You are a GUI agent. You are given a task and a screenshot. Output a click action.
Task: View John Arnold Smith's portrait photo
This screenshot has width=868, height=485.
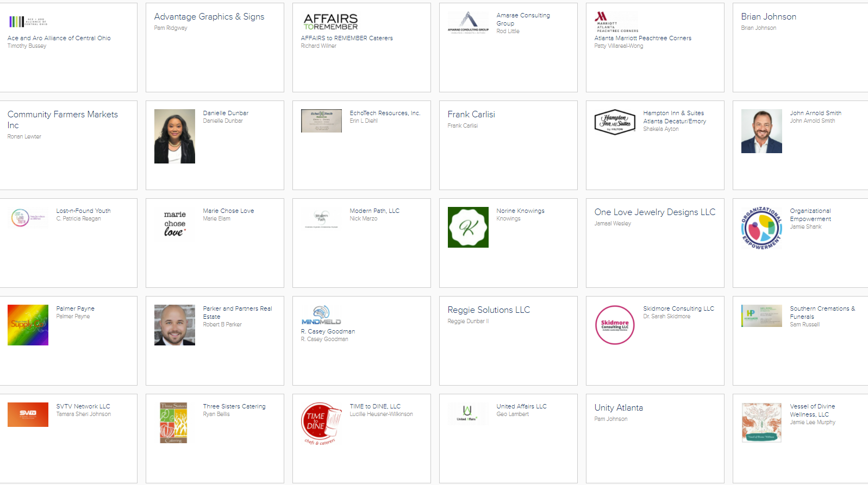pyautogui.click(x=761, y=131)
